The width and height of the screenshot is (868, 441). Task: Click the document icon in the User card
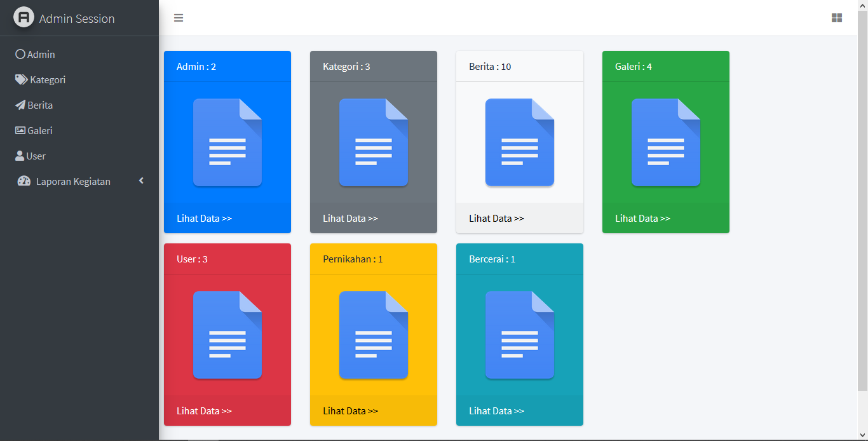(227, 335)
